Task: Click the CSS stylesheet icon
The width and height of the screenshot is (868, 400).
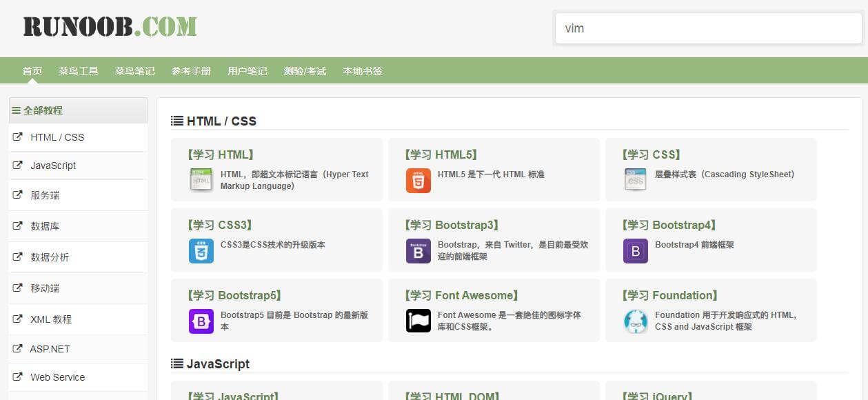Action: tap(636, 180)
